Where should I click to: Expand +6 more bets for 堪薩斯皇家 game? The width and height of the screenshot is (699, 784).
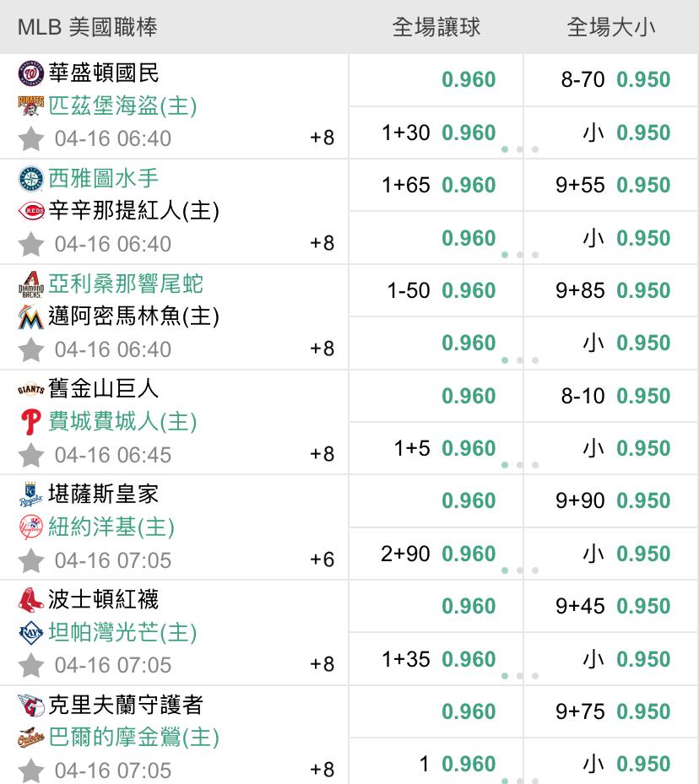[322, 560]
